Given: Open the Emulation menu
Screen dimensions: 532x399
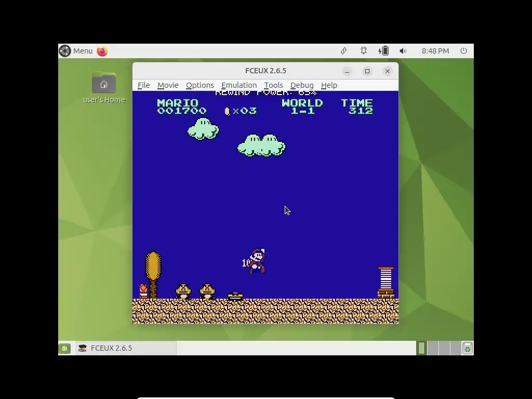Looking at the screenshot, I should (239, 85).
